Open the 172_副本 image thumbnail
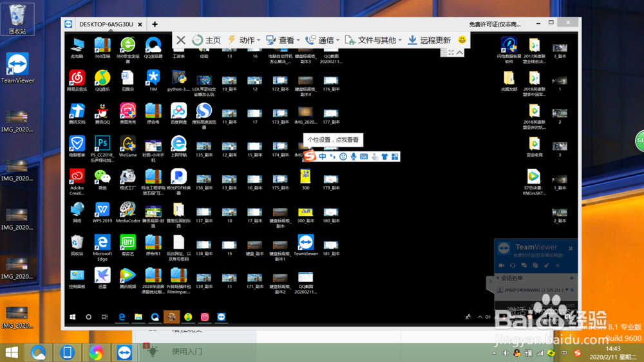 tap(281, 83)
